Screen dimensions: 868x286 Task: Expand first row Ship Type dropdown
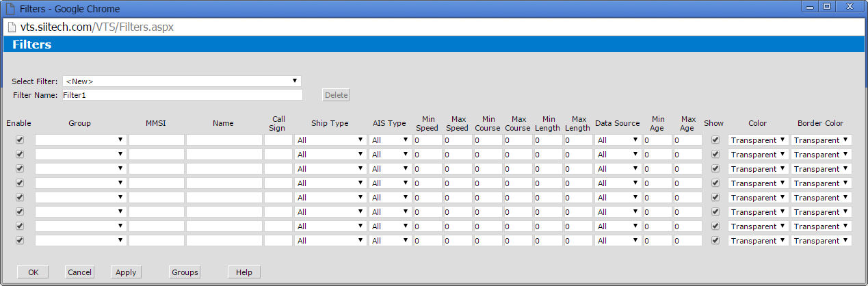[x=330, y=140]
